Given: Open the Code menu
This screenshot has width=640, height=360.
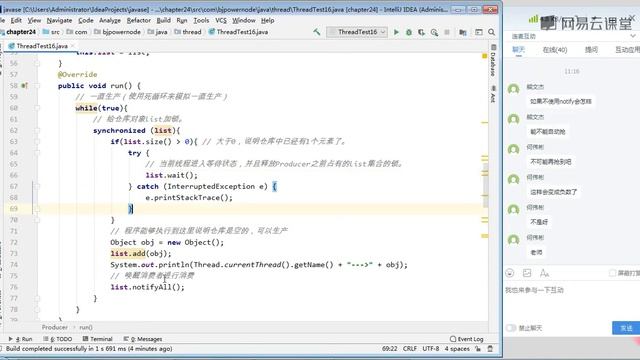Looking at the screenshot, I should click(x=86, y=20).
